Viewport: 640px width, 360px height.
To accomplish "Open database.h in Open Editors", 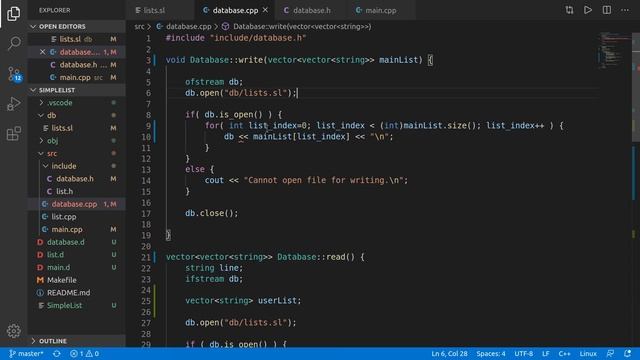I will coord(76,64).
